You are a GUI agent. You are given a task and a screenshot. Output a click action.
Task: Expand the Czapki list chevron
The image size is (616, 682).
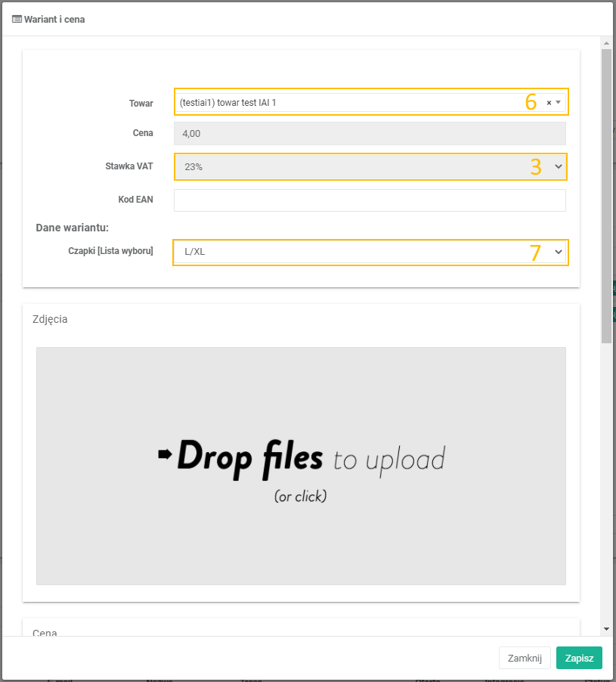click(559, 252)
